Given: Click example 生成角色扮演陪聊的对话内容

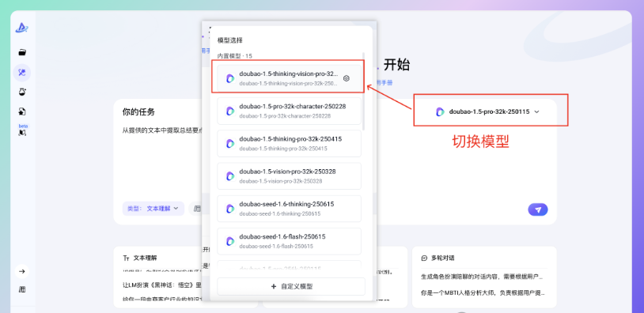Looking at the screenshot, I should (483, 277).
